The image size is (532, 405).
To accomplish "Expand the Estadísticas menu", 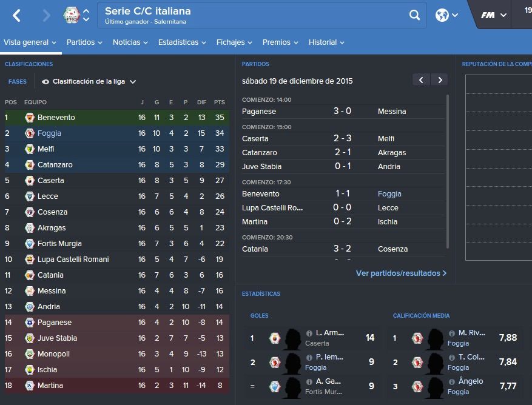I will click(182, 42).
